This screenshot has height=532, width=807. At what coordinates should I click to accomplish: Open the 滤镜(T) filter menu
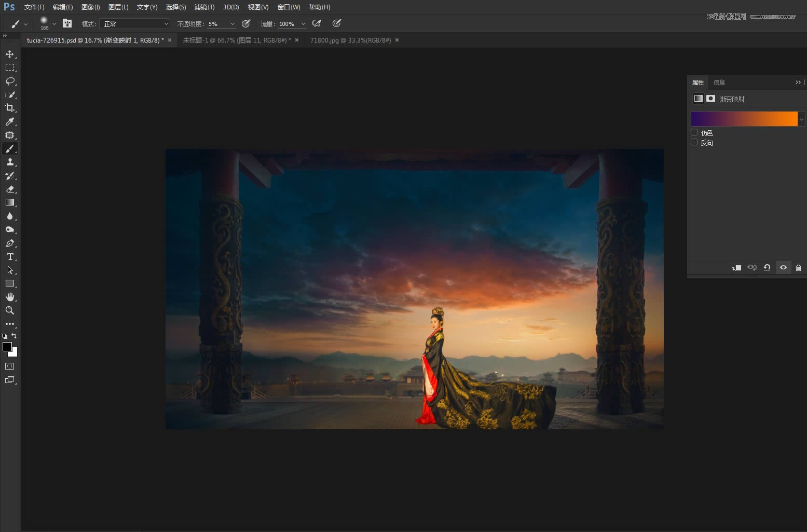point(204,7)
